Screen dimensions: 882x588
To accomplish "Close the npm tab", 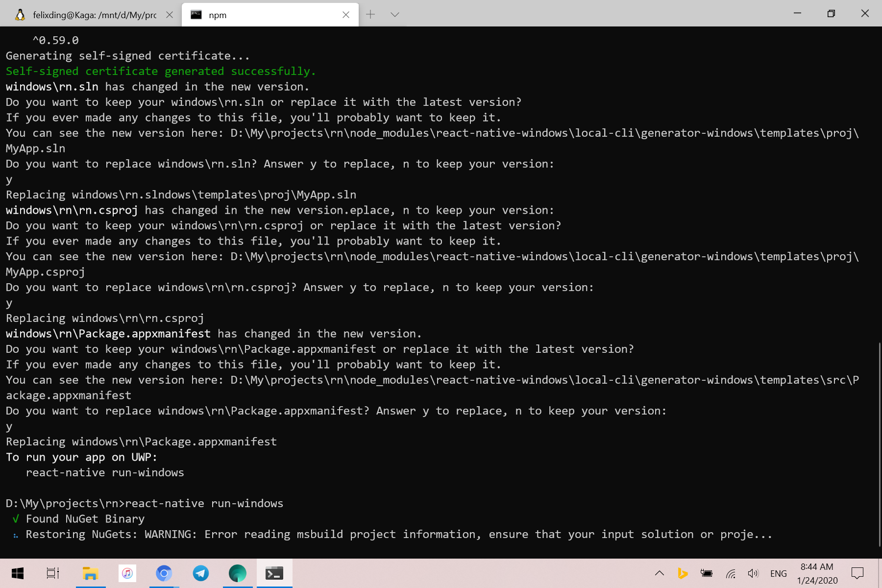I will tap(346, 14).
